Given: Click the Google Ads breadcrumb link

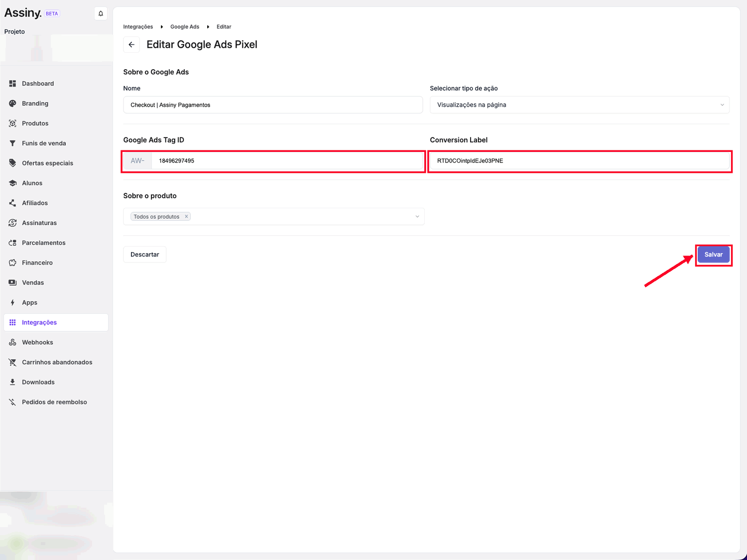Looking at the screenshot, I should click(185, 27).
